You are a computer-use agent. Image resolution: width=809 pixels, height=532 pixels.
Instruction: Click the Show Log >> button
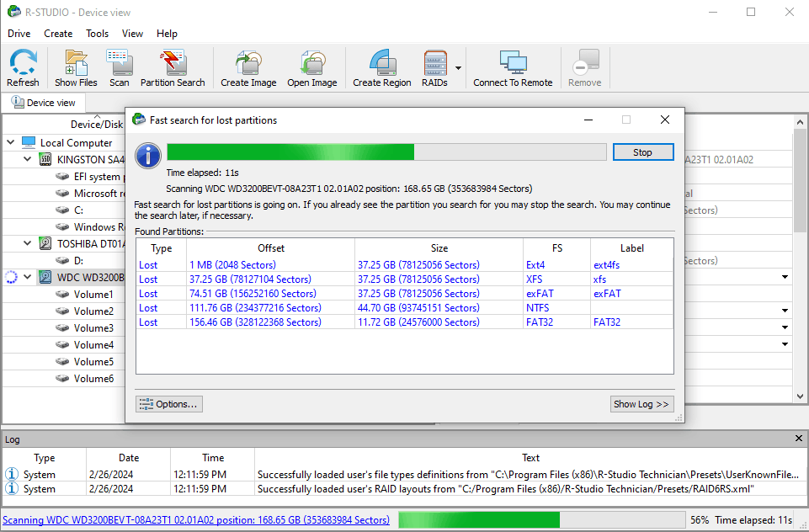click(x=641, y=404)
